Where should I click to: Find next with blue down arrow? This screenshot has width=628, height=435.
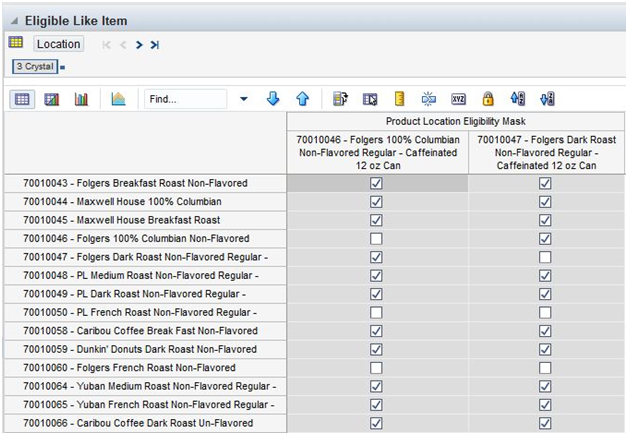(x=273, y=99)
